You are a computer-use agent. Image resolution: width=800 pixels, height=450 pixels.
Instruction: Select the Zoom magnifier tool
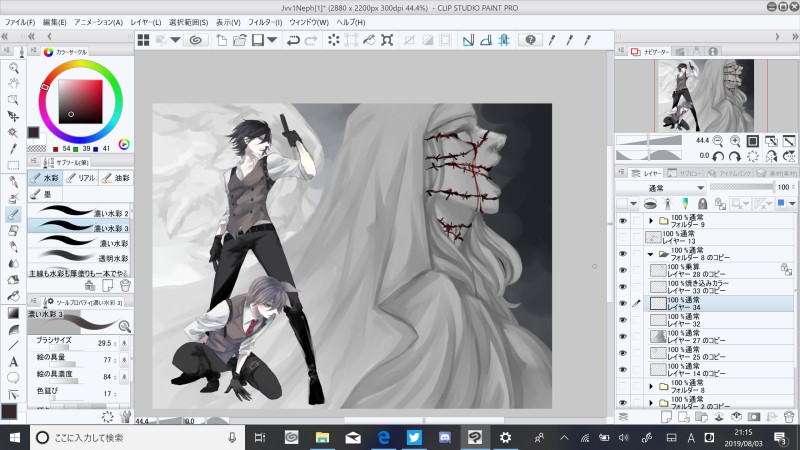click(13, 68)
